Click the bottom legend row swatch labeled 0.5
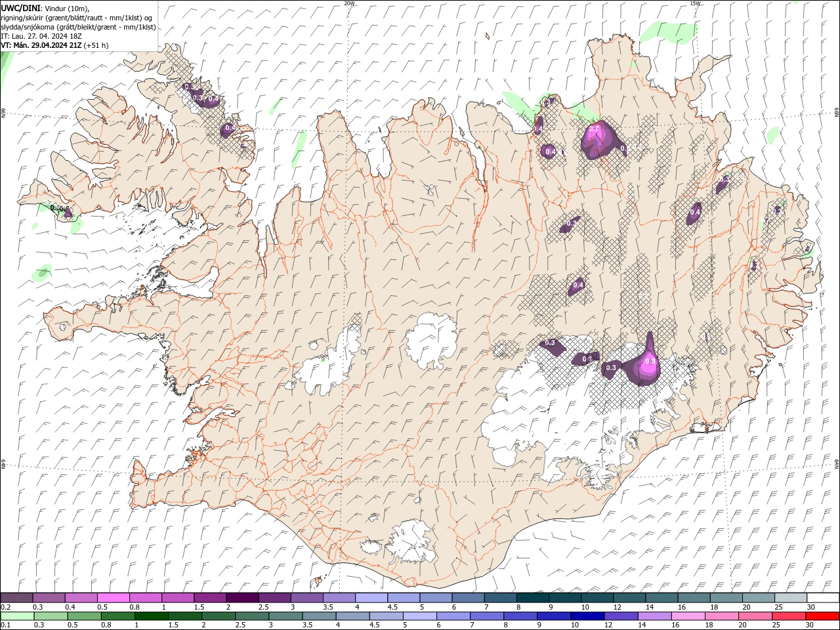The image size is (840, 630). click(x=84, y=616)
